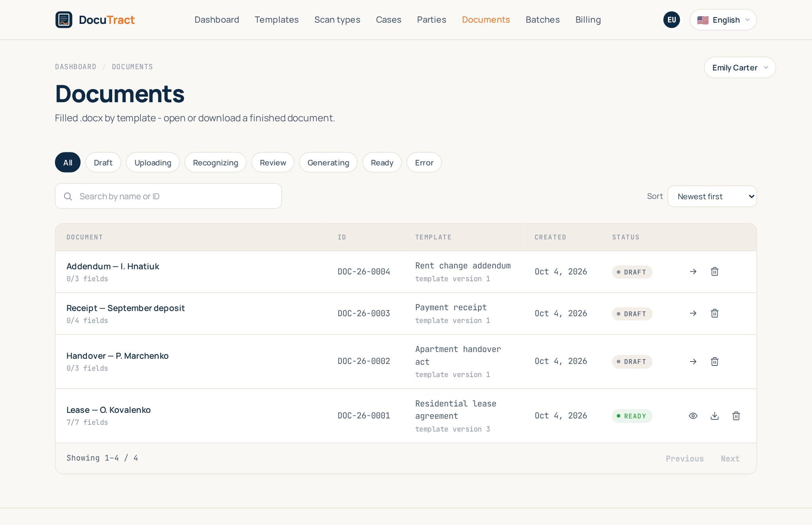Open the Handover — P. Marchenko arrow

[693, 362]
